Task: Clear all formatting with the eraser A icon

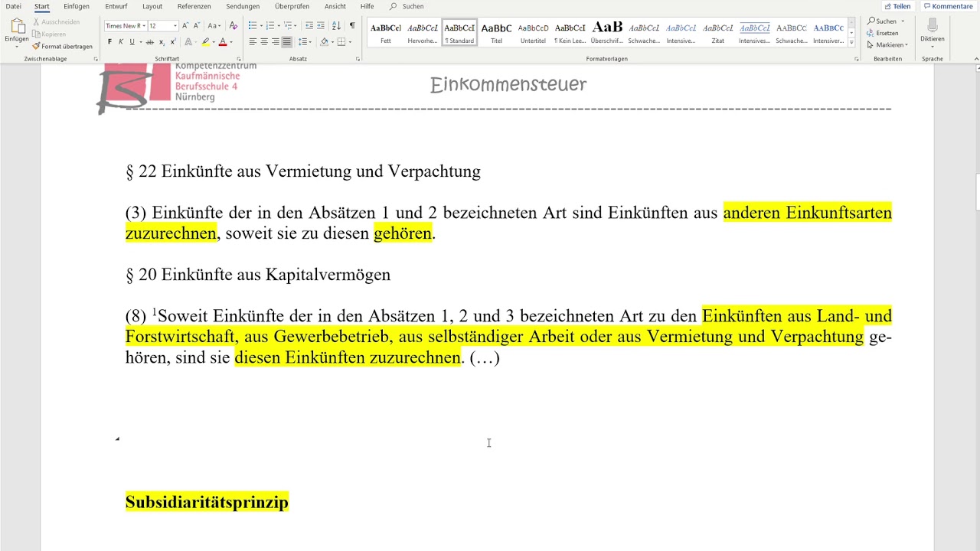Action: coord(234,26)
